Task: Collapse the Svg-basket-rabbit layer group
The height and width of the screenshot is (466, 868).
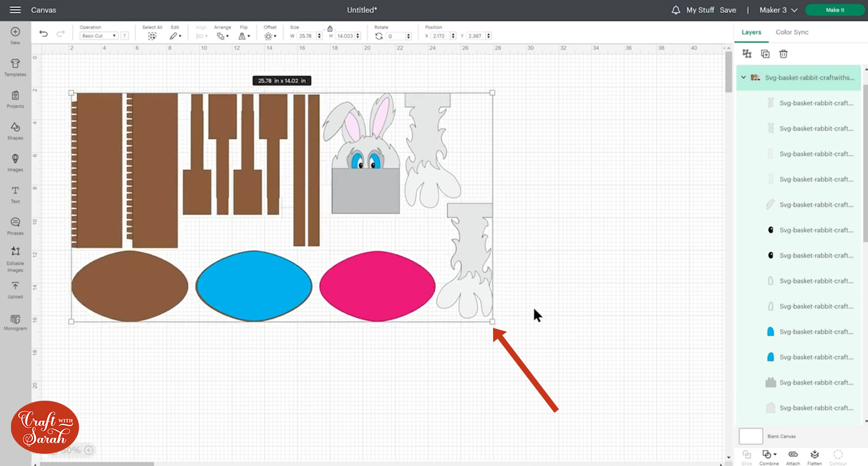Action: (x=744, y=77)
